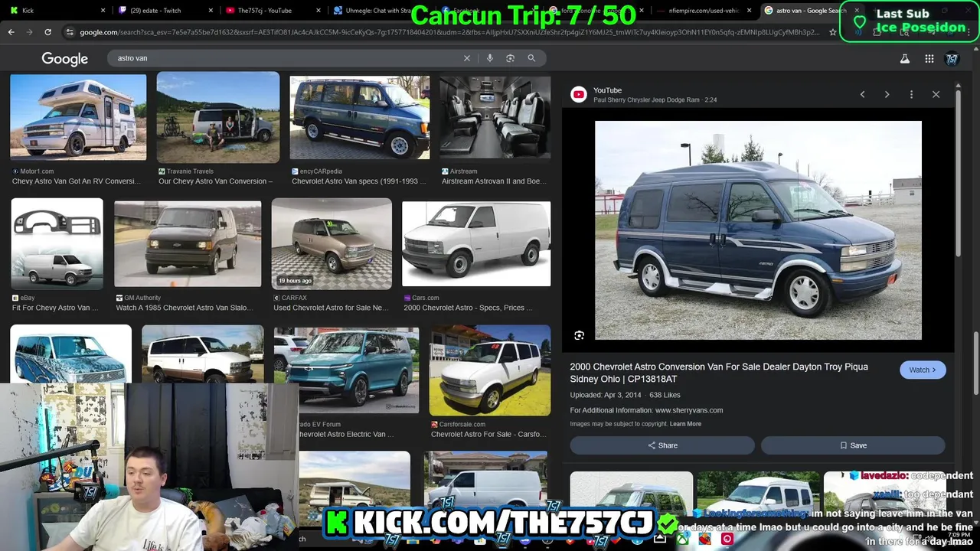Click the browser forward arrow

(x=29, y=32)
